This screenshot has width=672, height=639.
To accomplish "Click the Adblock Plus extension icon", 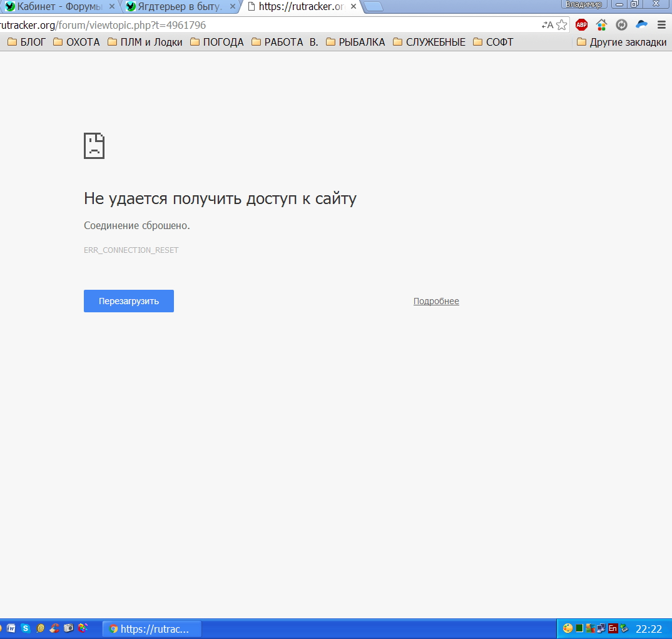I will [x=581, y=25].
